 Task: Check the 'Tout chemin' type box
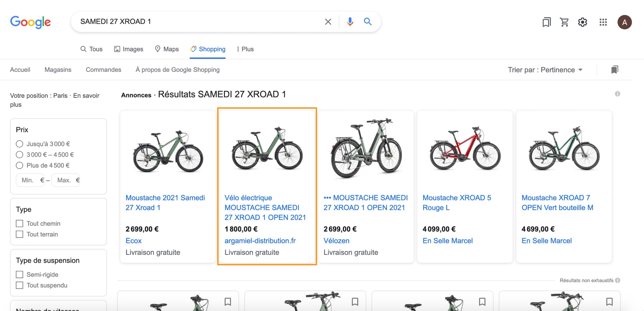pyautogui.click(x=20, y=224)
